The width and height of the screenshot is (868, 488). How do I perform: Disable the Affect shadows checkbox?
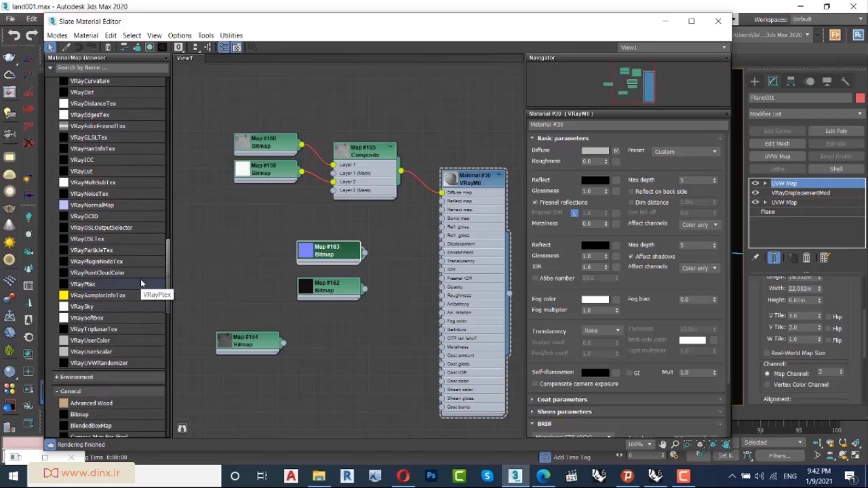click(631, 256)
